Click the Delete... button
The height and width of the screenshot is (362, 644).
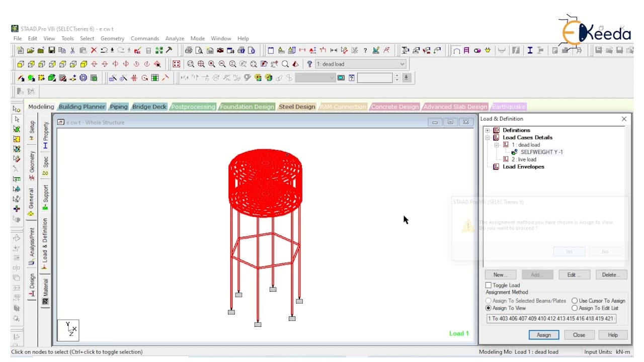coord(611,275)
